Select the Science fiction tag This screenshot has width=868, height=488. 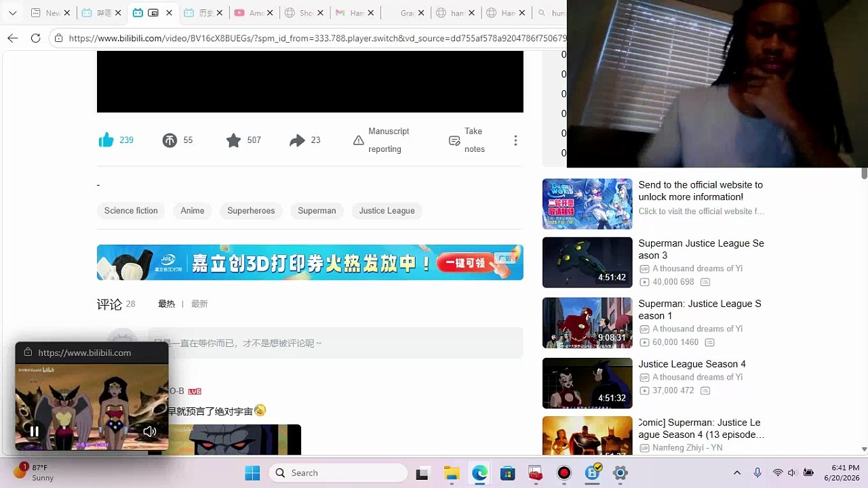pyautogui.click(x=131, y=211)
